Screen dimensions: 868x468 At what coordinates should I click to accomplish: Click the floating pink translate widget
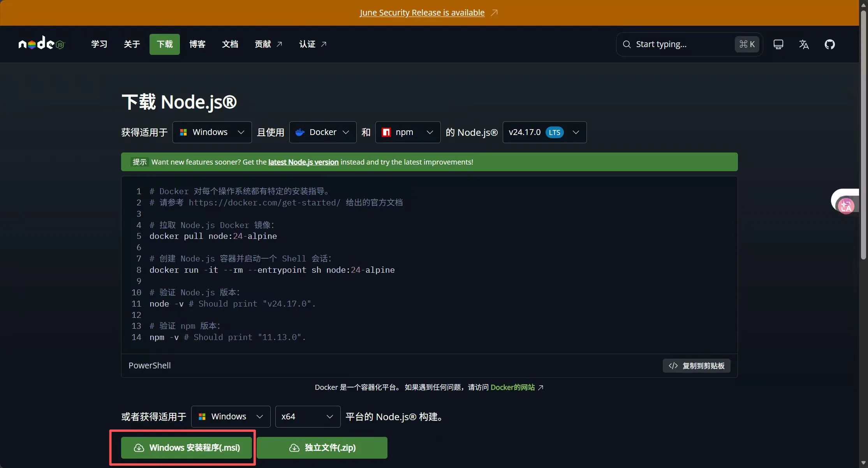point(845,205)
